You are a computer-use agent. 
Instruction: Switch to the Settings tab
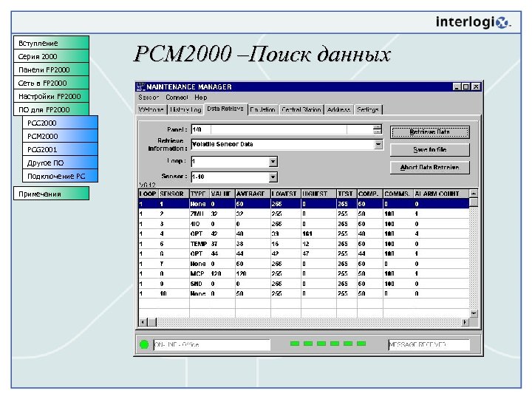368,109
